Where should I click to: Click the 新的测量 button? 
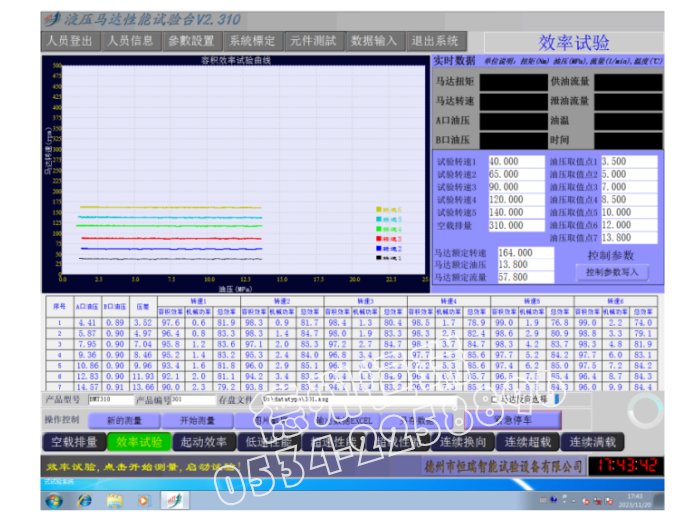click(x=127, y=420)
